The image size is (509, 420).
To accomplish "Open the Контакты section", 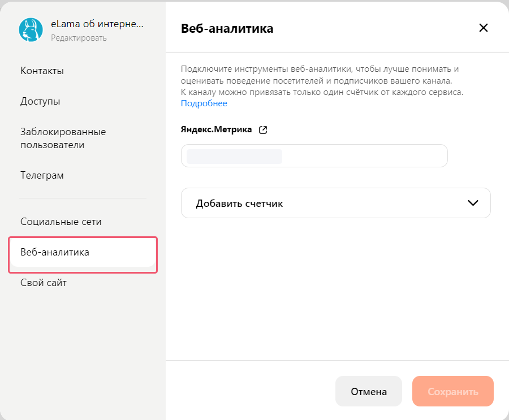I will [x=42, y=71].
